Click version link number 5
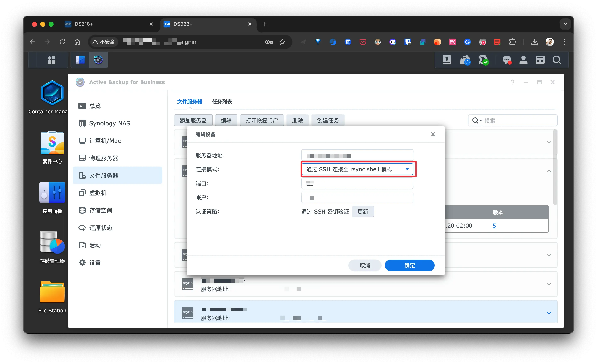This screenshot has width=597, height=364. pos(494,226)
